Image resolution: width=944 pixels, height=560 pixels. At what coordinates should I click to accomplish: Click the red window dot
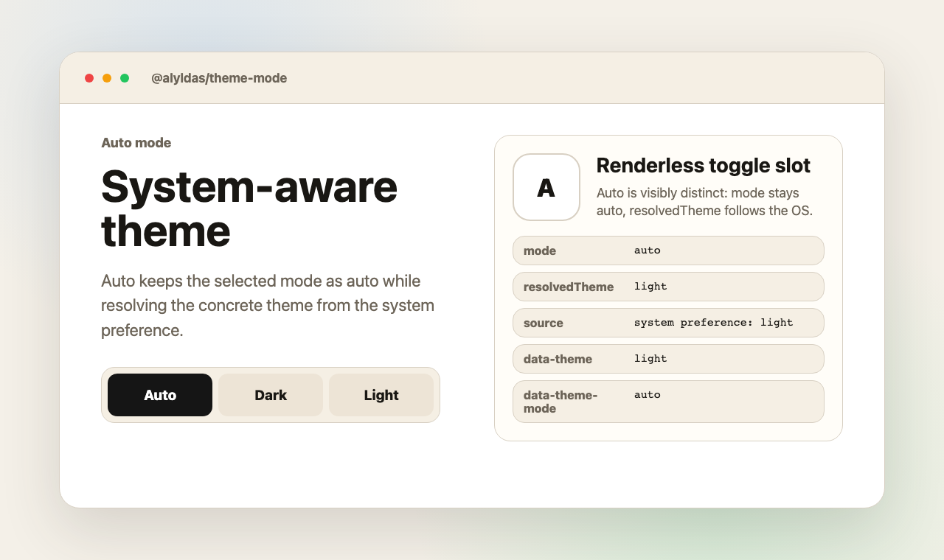(89, 78)
